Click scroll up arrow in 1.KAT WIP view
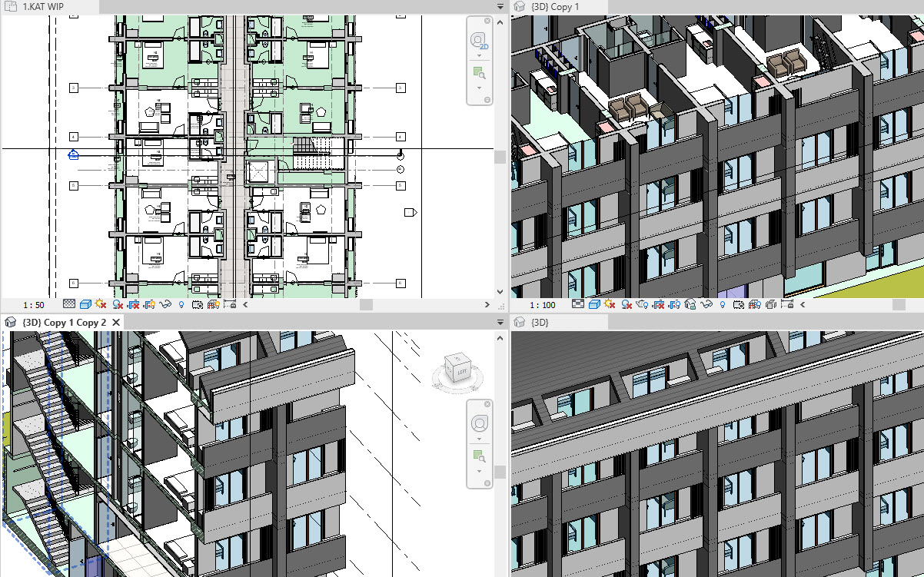The height and width of the screenshot is (577, 924). coord(500,22)
